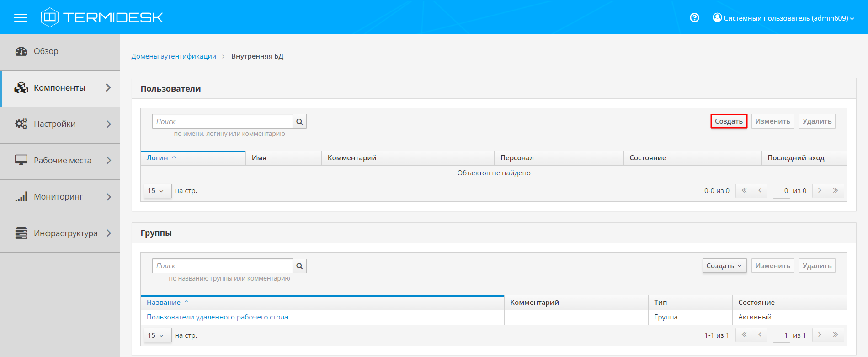Go to first page in Users pagination
This screenshot has height=357, width=868.
(x=744, y=191)
